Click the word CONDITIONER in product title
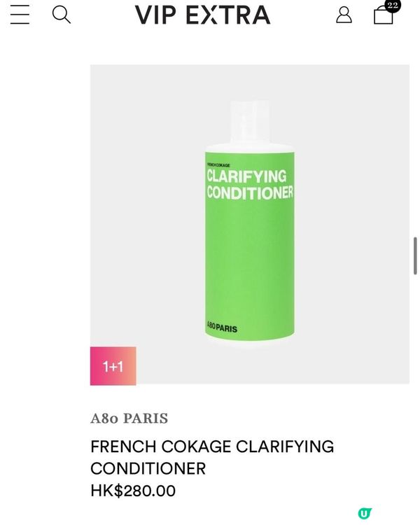This screenshot has height=525, width=420. click(x=148, y=468)
